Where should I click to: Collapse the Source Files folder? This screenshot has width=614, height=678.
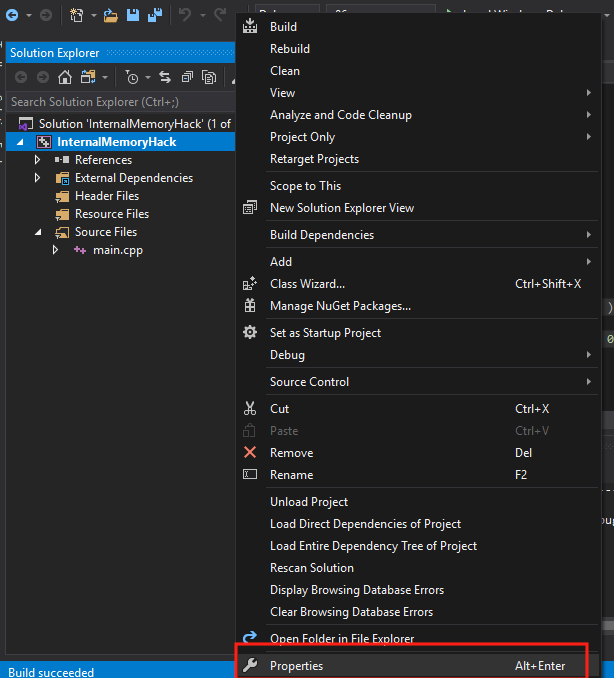(x=38, y=232)
